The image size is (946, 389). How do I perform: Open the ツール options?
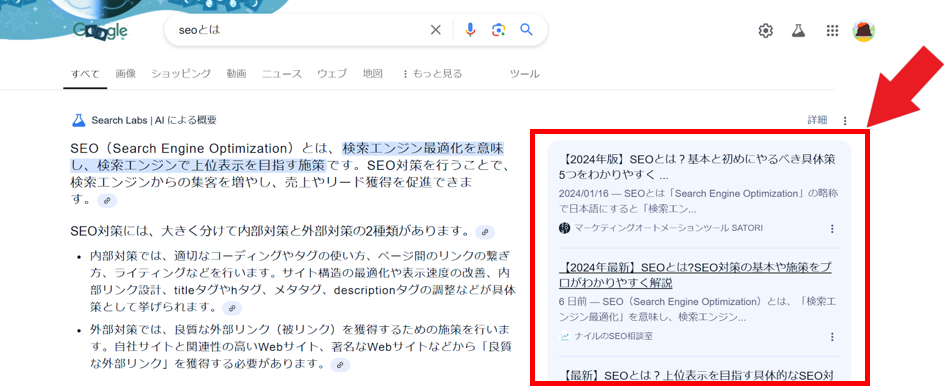[x=524, y=74]
